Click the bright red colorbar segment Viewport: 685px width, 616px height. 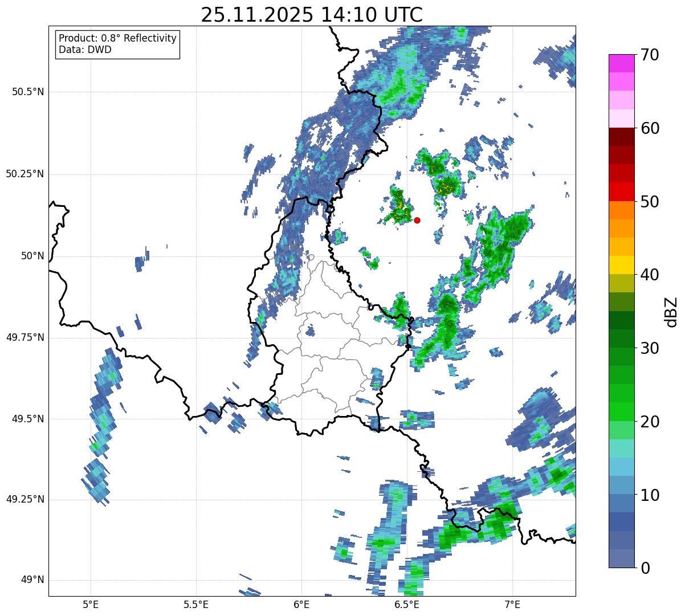click(x=621, y=191)
